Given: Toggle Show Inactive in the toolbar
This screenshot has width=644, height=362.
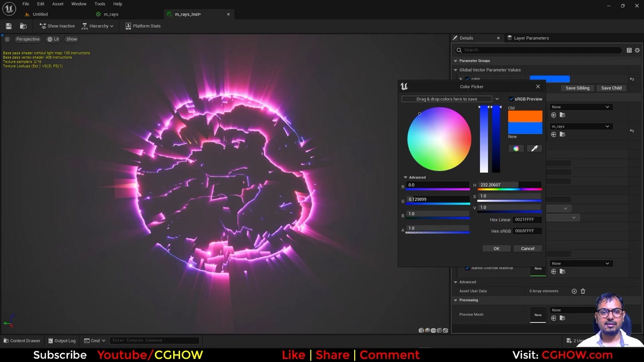Looking at the screenshot, I should click(57, 26).
